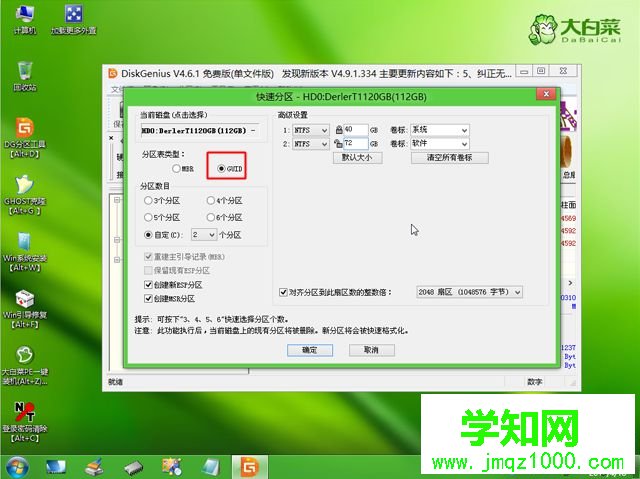
Task: Select MBR partition table type
Action: point(183,169)
